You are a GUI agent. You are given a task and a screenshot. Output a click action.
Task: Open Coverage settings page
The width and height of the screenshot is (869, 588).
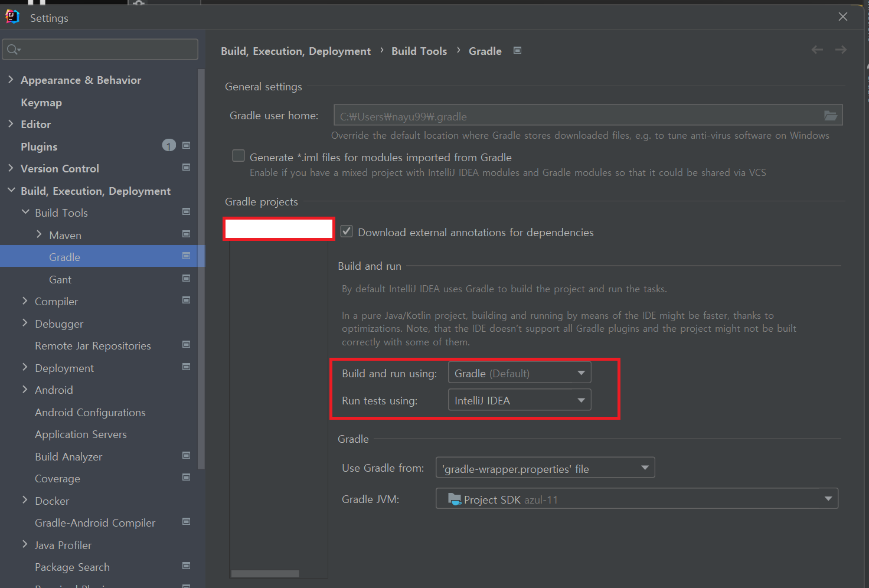57,478
